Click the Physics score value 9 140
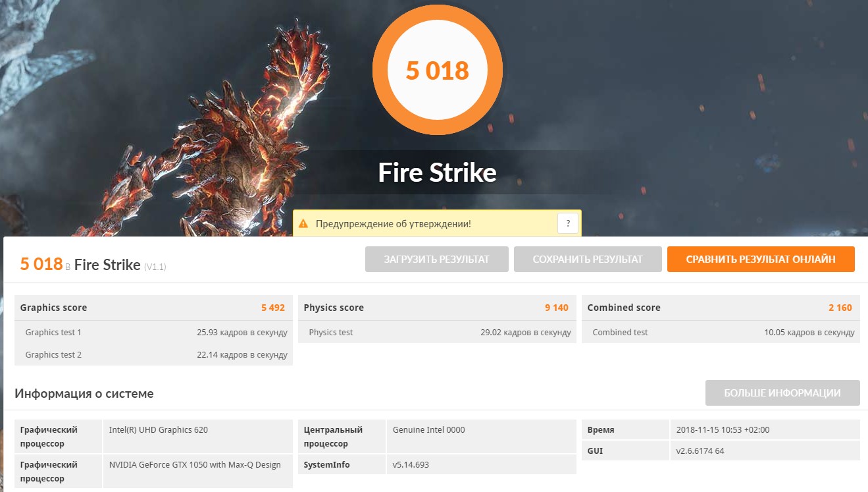The height and width of the screenshot is (492, 868). (557, 308)
